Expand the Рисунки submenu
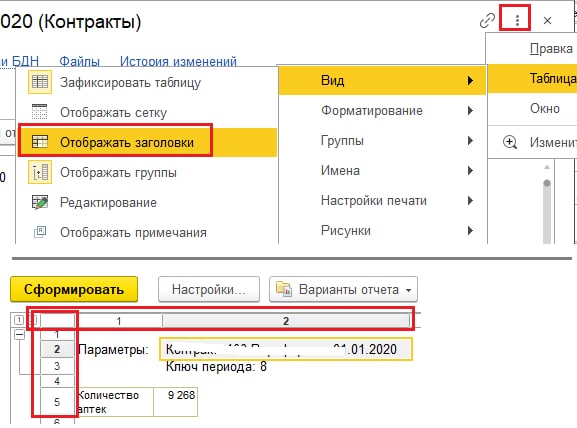This screenshot has width=577, height=428. pos(383,230)
